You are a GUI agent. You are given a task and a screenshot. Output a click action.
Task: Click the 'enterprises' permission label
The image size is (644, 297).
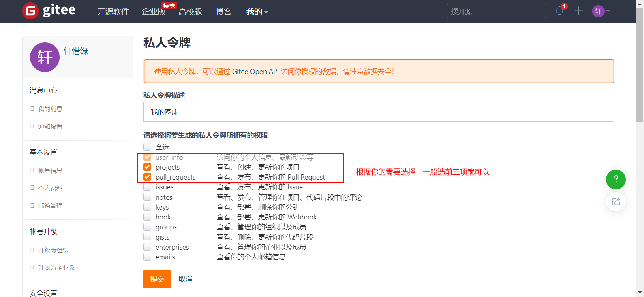point(172,247)
